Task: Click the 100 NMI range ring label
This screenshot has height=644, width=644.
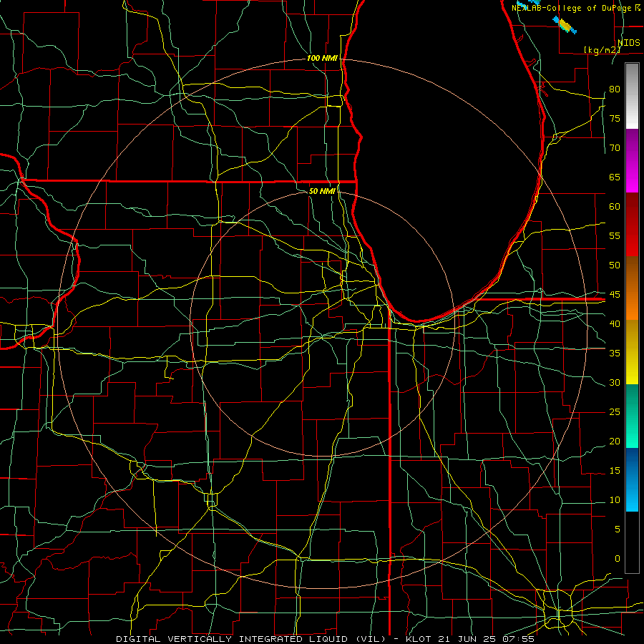Action: (x=323, y=58)
